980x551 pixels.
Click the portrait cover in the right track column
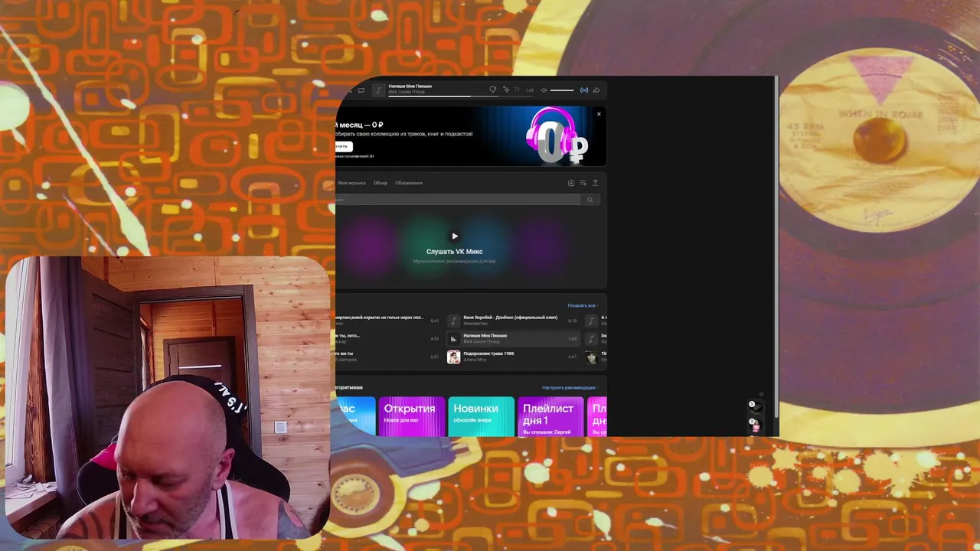pyautogui.click(x=591, y=357)
